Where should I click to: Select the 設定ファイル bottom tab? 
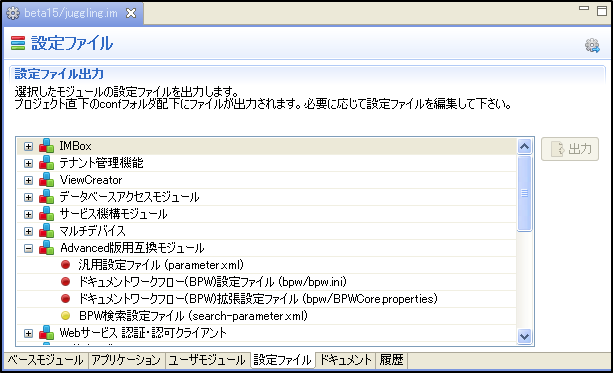coord(282,360)
